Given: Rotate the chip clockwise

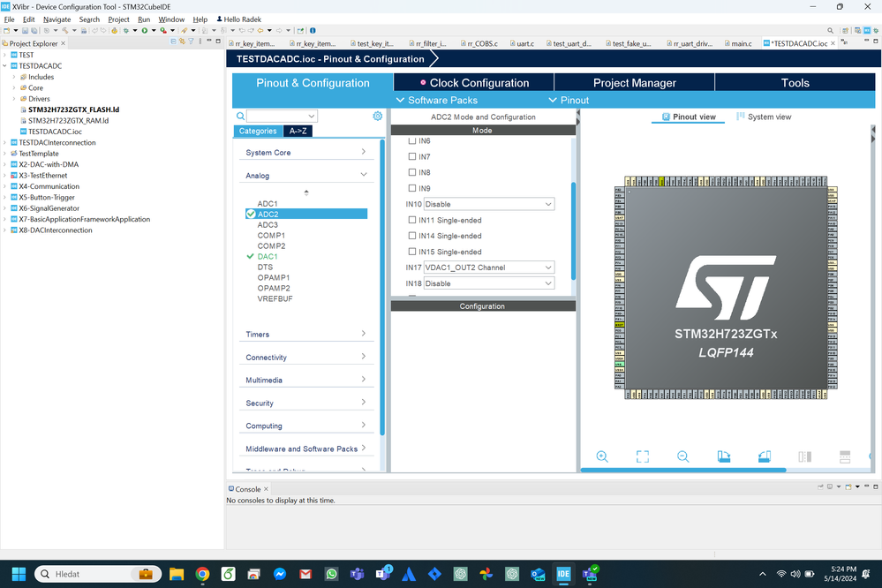Looking at the screenshot, I should 723,456.
